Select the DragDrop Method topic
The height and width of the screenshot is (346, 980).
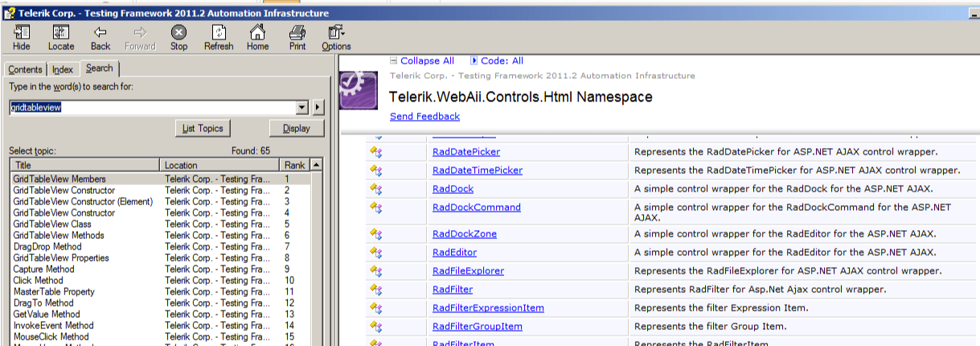[x=160, y=246]
